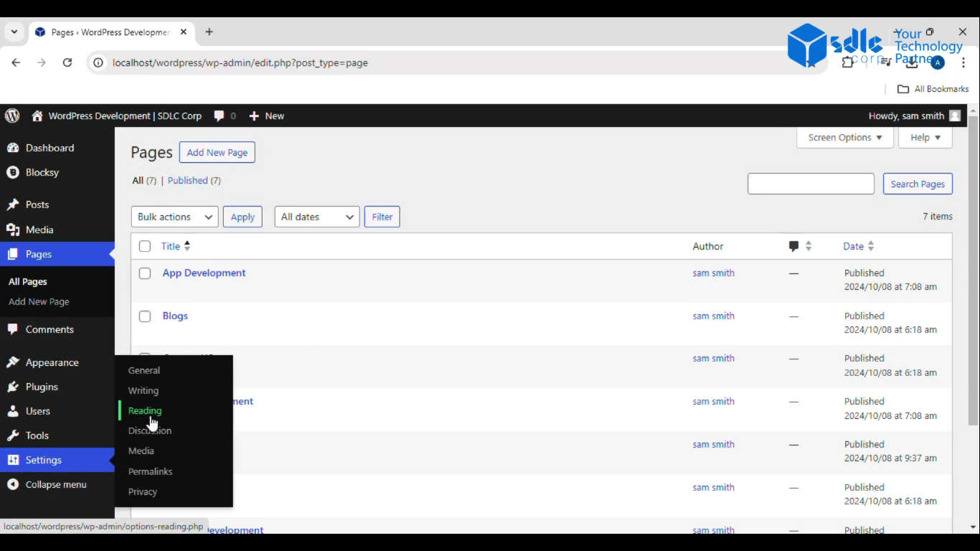Click the Dashboard gauge icon
Viewport: 980px width, 551px height.
pos(13,148)
